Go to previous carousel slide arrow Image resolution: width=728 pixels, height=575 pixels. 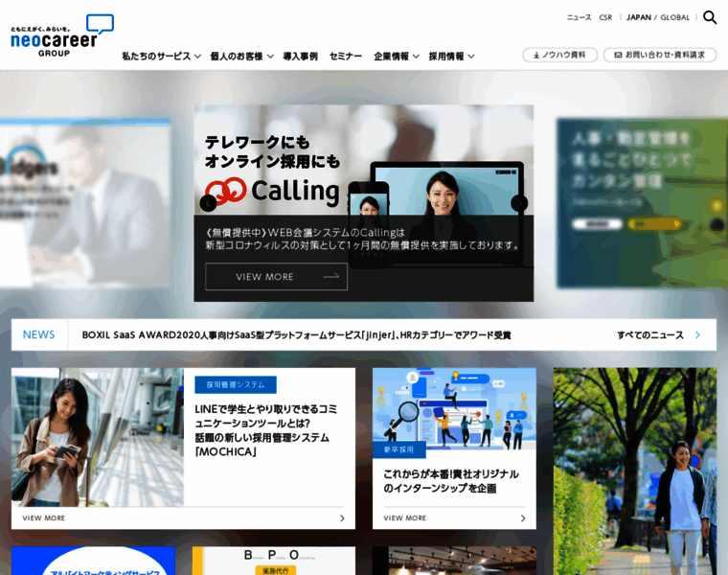click(x=208, y=203)
